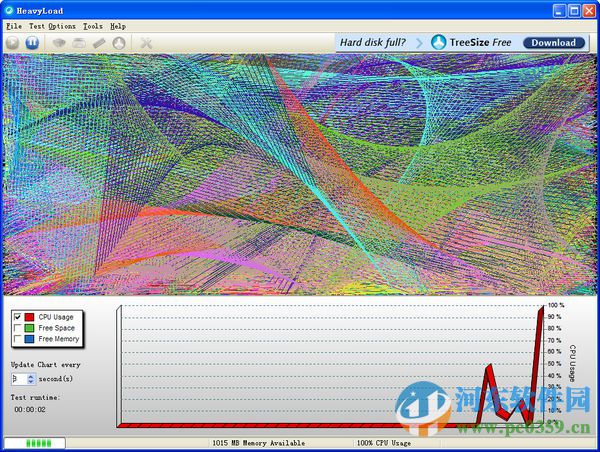Image resolution: width=600 pixels, height=452 pixels.
Task: Toggle the write temp file disk icon
Action: 79,43
